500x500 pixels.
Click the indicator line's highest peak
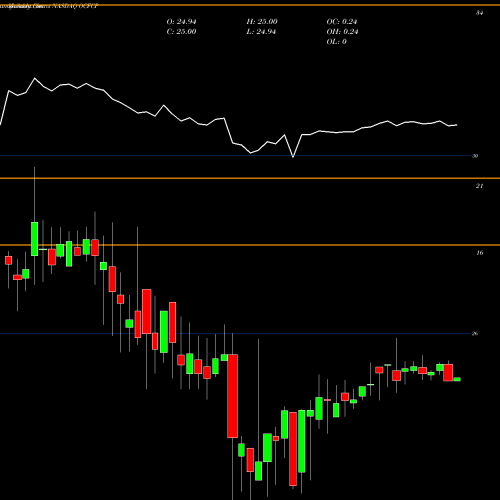tap(35, 78)
